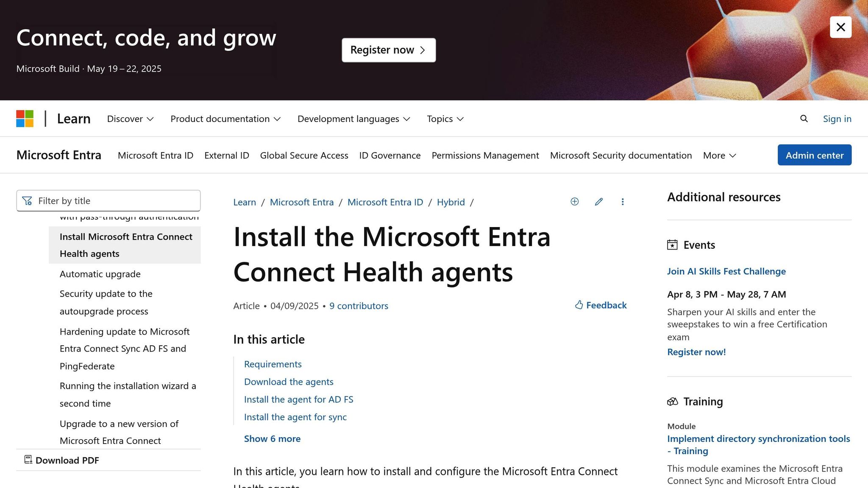
Task: Click the filter funnel icon
Action: coord(27,201)
